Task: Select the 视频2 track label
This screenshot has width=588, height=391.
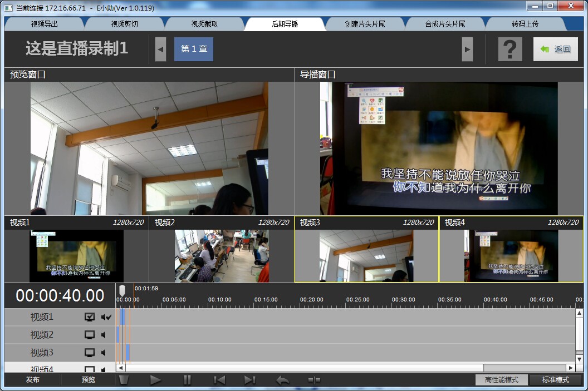Action: click(42, 335)
